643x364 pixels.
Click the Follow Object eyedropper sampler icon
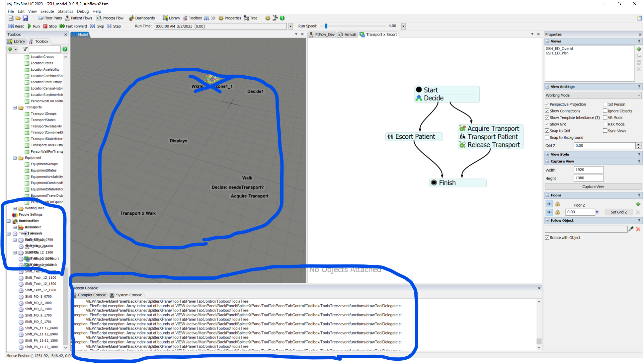[x=631, y=229]
